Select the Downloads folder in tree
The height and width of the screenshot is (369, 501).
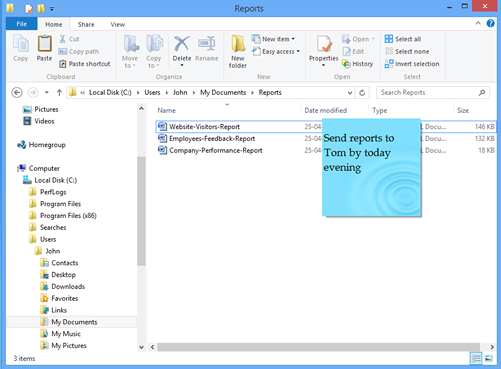click(63, 286)
